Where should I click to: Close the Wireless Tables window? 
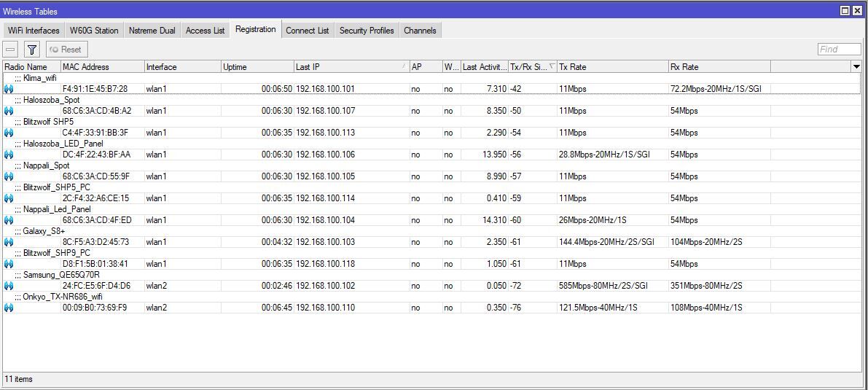point(857,10)
